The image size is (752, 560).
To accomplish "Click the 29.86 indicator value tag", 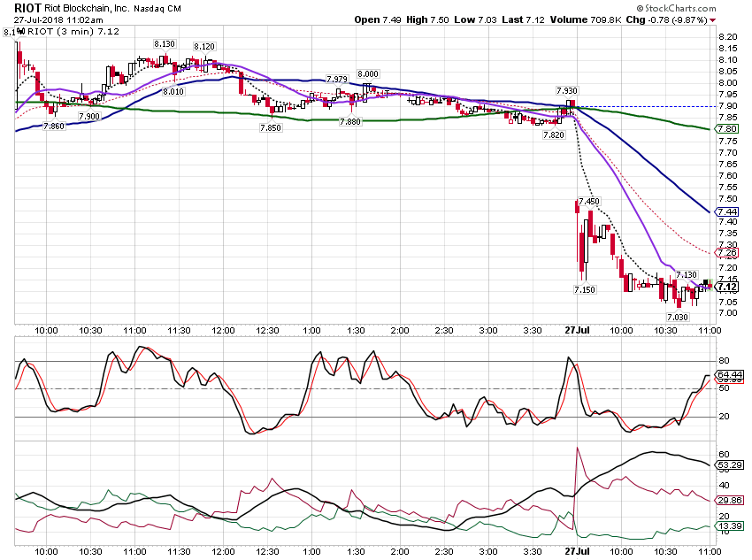I will [x=730, y=501].
